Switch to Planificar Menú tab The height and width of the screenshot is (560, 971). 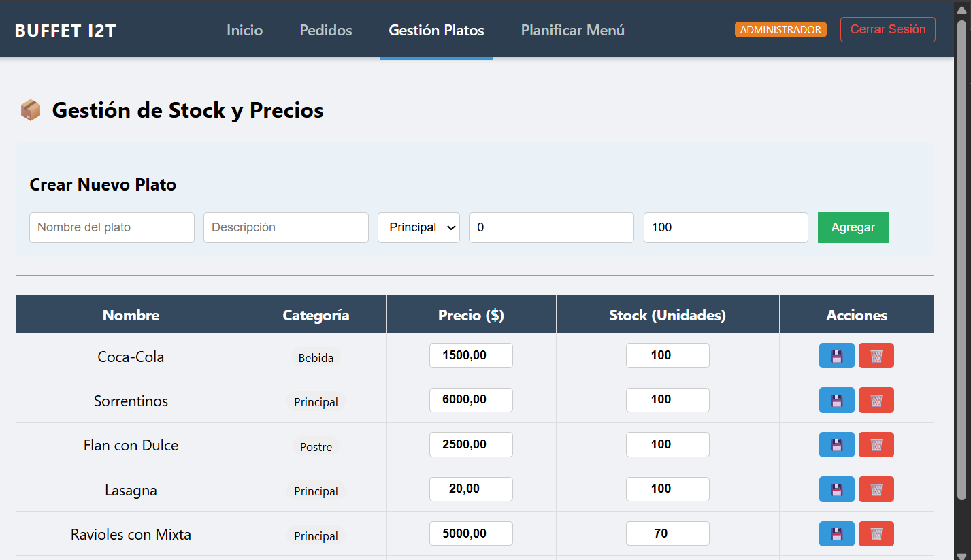[x=572, y=30]
